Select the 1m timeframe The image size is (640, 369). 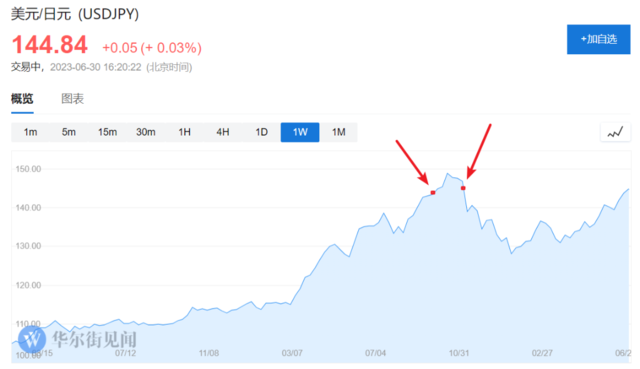30,132
